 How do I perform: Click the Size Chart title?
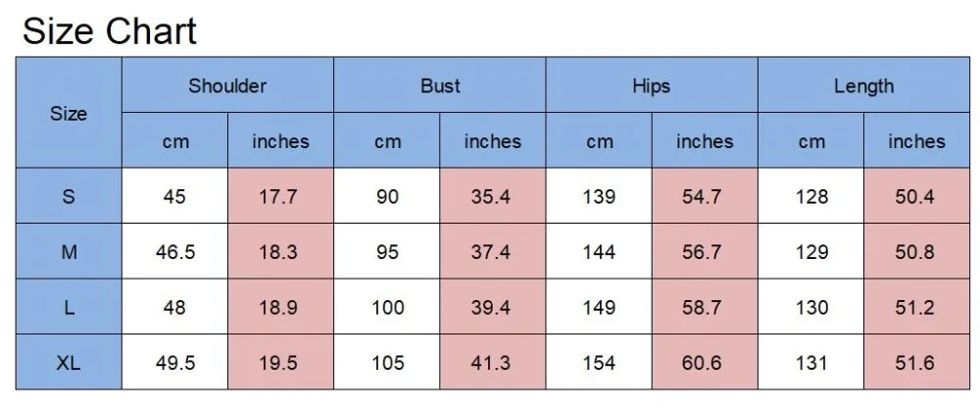pyautogui.click(x=110, y=31)
